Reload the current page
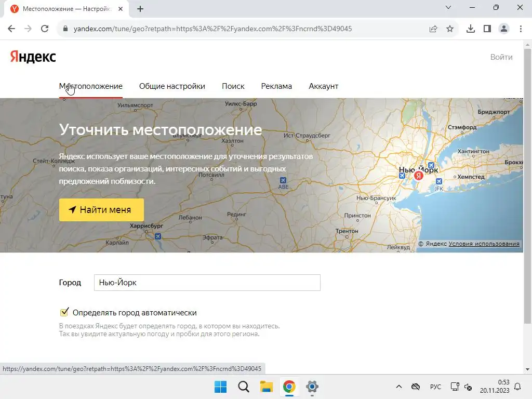 [45, 29]
